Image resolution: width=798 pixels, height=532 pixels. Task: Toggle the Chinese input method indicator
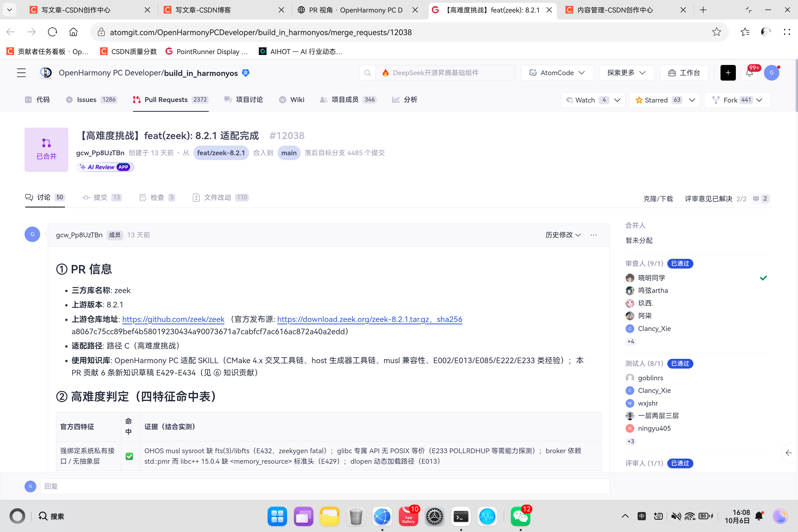pyautogui.click(x=641, y=516)
